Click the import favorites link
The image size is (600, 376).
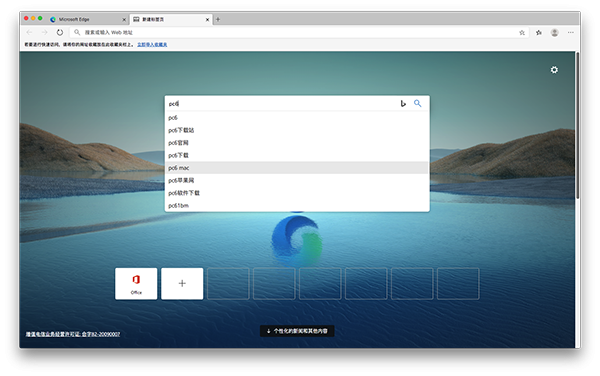pyautogui.click(x=152, y=45)
